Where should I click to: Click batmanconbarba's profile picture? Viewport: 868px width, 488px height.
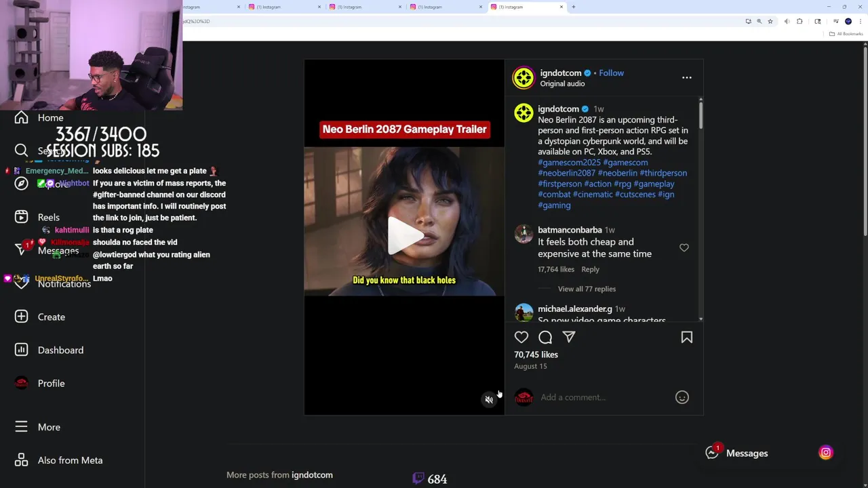[x=524, y=234]
